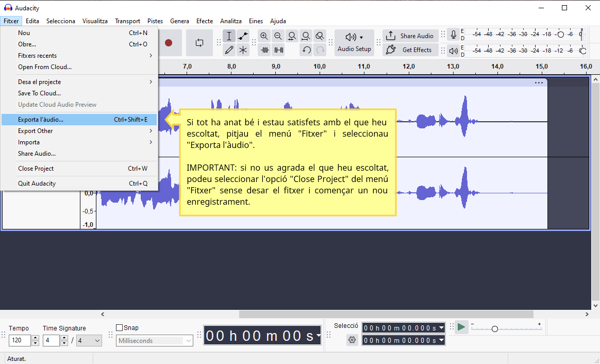
Task: Choose Close Project menu entry
Action: point(79,169)
